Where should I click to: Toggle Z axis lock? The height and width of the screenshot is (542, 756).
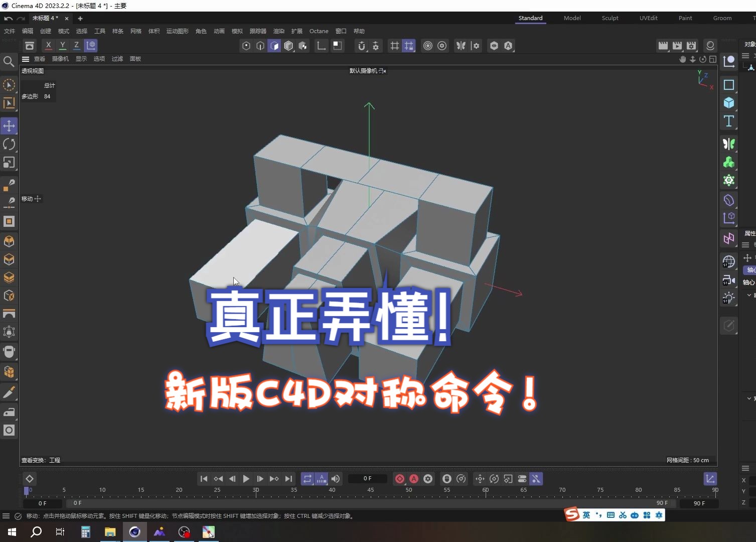point(76,45)
